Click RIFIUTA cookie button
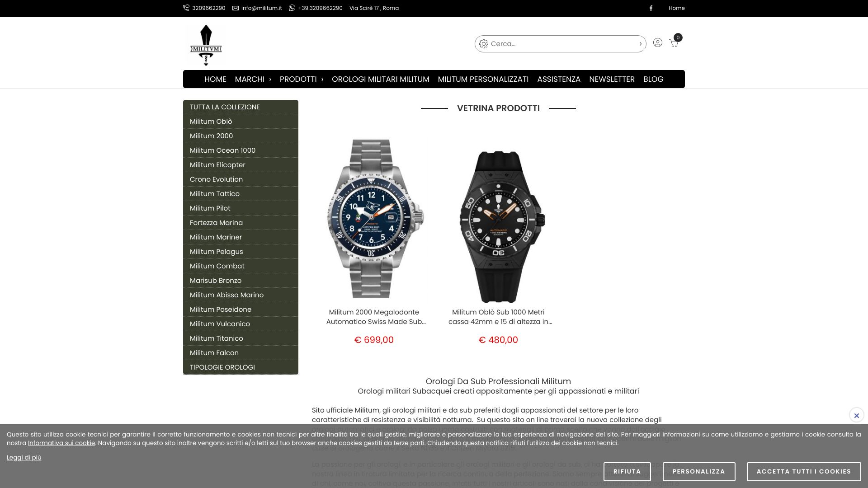This screenshot has height=488, width=868. tap(627, 472)
